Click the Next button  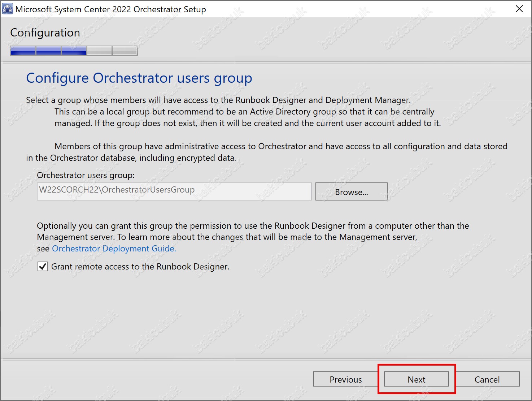click(417, 379)
